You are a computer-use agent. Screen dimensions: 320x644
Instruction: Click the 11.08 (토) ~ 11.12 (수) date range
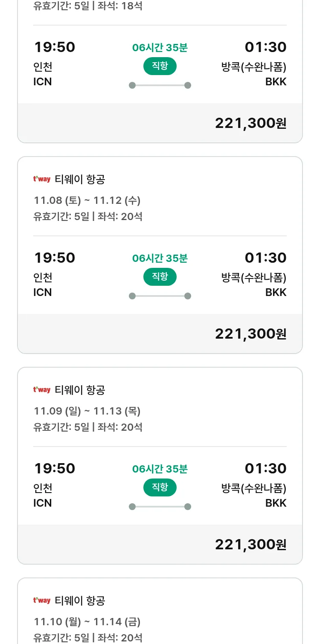click(x=87, y=200)
